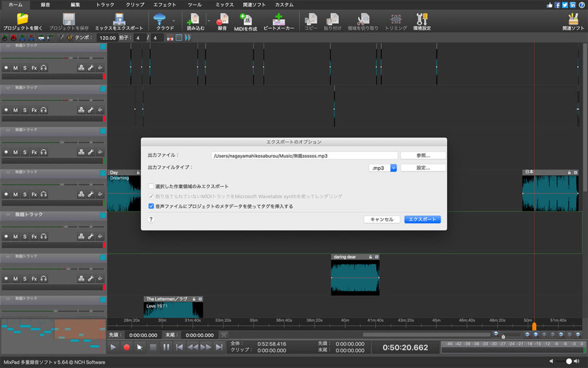The height and width of the screenshot is (368, 588).
Task: Toggle the MIDI Microsoft Wavetable synth rendering checkbox
Action: pos(151,196)
